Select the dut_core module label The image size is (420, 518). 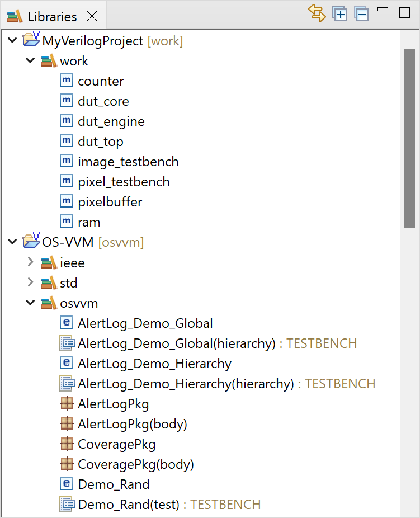pyautogui.click(x=103, y=102)
